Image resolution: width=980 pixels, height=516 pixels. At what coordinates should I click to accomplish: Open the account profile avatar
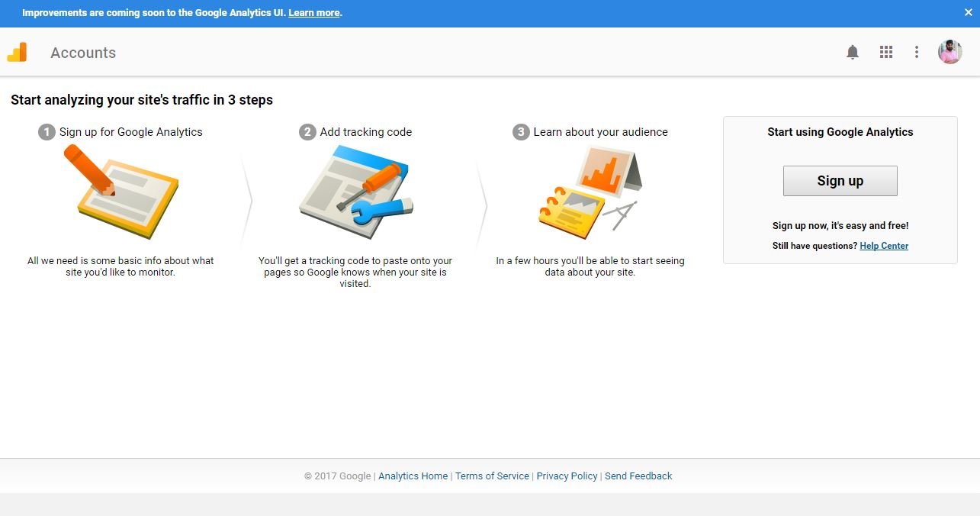tap(949, 52)
